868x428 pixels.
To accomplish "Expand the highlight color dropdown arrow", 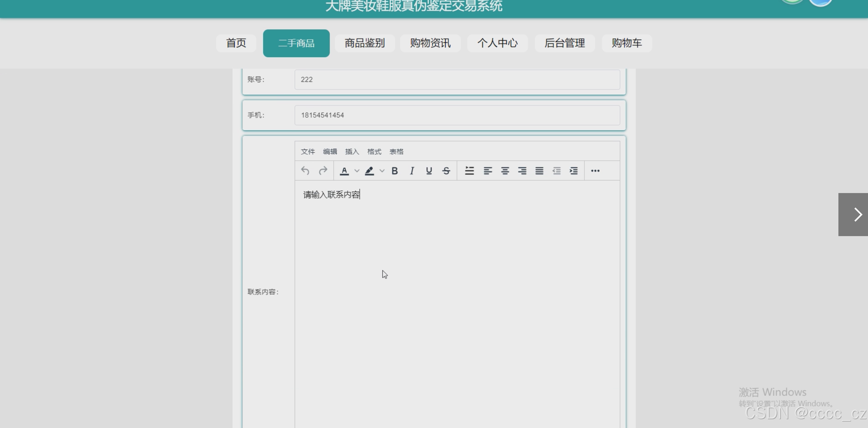I will 382,171.
